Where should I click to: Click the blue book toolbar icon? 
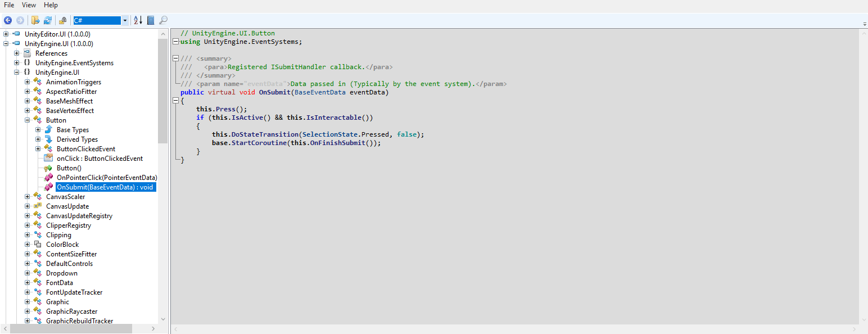click(151, 20)
